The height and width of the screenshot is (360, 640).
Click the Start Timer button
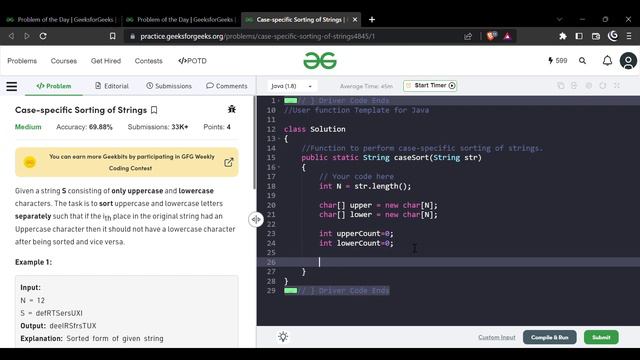[x=430, y=86]
